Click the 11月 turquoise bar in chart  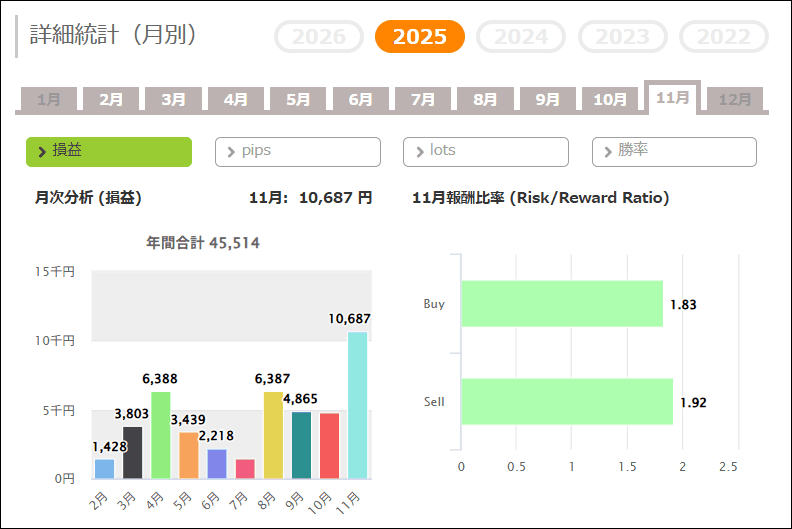tap(357, 405)
